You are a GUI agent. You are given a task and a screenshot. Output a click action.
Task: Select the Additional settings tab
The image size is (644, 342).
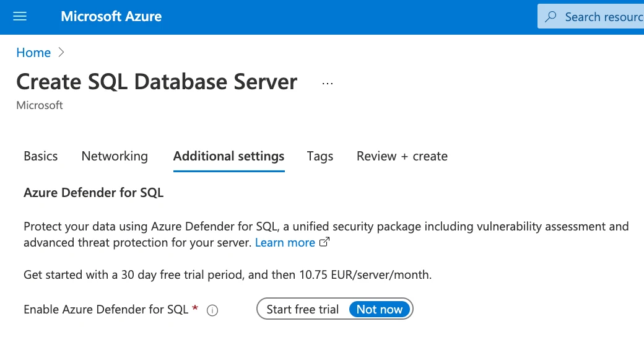[228, 156]
